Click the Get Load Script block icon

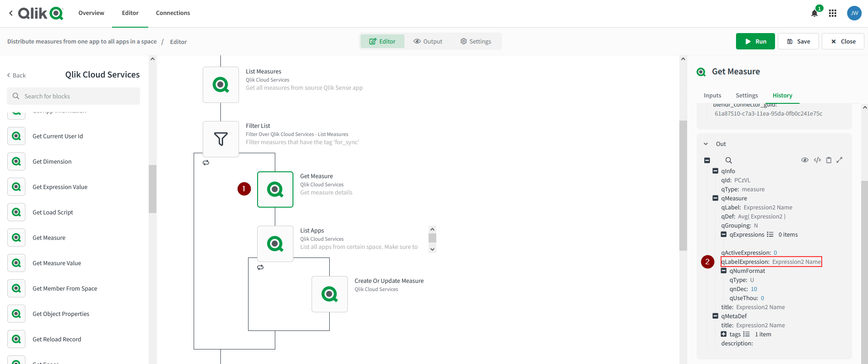[x=16, y=212]
